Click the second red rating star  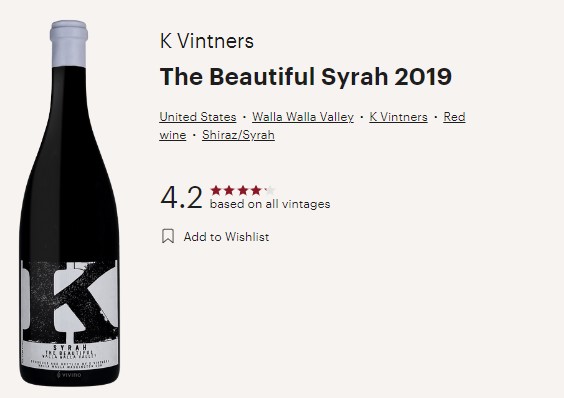[229, 190]
